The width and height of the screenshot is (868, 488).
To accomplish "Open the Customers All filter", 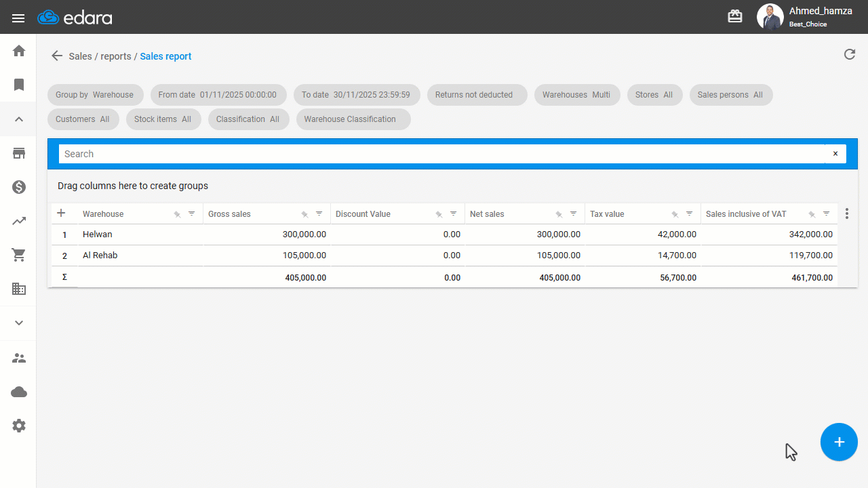I will tap(83, 119).
